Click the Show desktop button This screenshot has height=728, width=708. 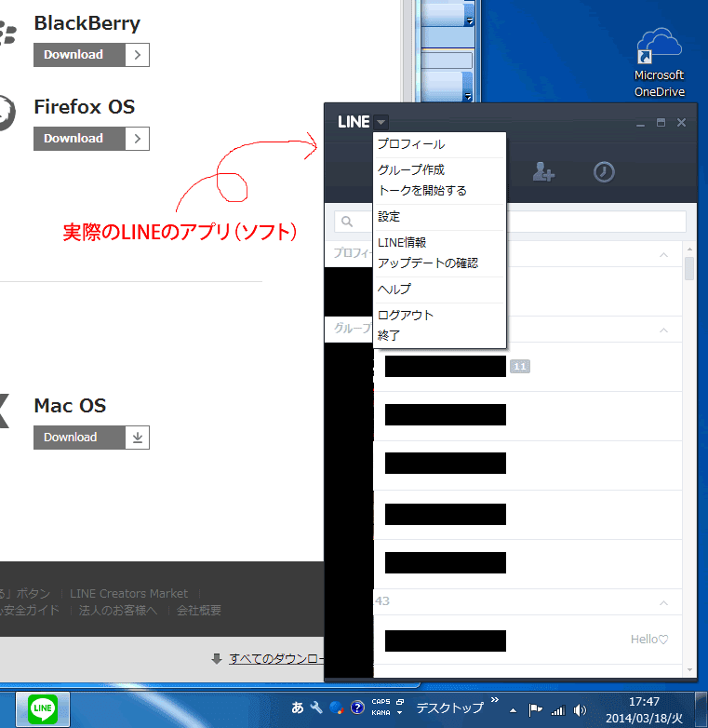(x=701, y=709)
